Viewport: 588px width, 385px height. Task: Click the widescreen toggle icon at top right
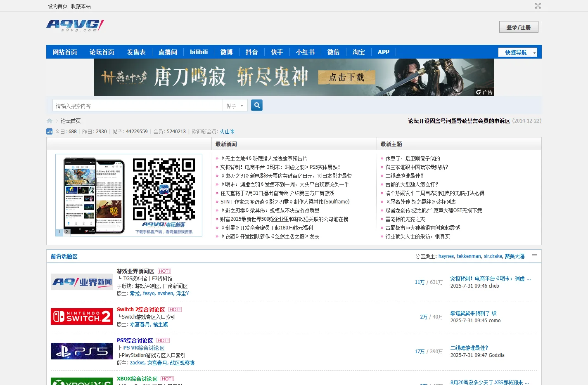tap(538, 6)
